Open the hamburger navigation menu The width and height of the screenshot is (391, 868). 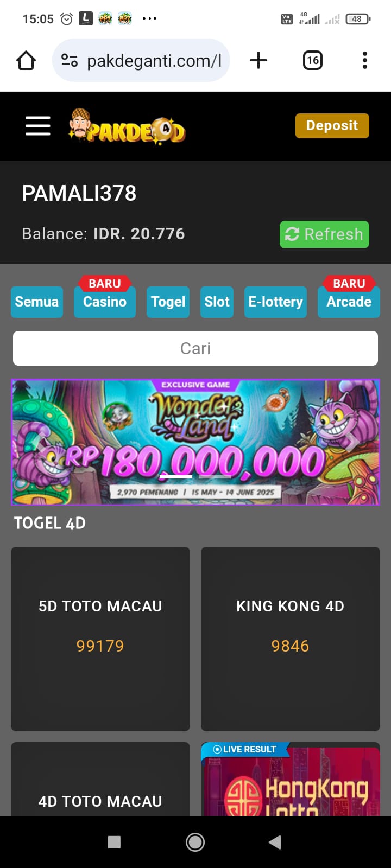tap(38, 126)
